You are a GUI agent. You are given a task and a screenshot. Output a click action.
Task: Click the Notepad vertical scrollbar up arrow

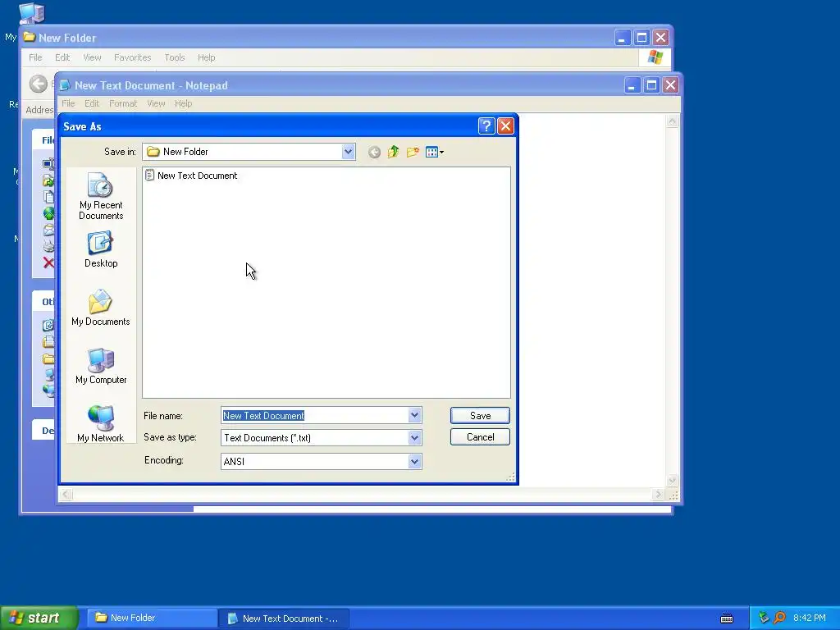(x=672, y=121)
